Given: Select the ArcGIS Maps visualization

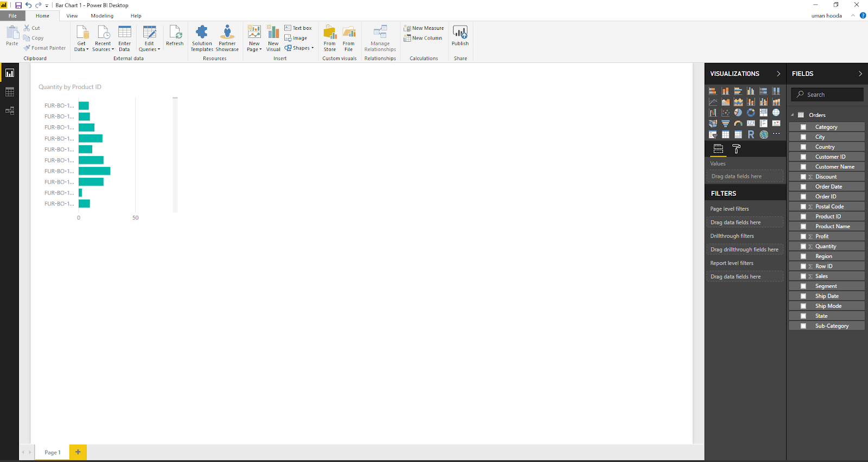Looking at the screenshot, I should pyautogui.click(x=764, y=134).
